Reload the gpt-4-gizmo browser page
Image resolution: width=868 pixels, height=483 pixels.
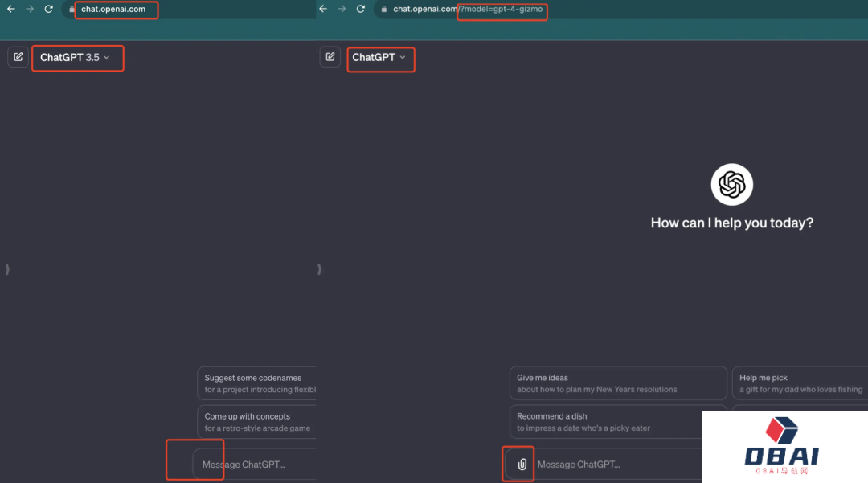[360, 10]
